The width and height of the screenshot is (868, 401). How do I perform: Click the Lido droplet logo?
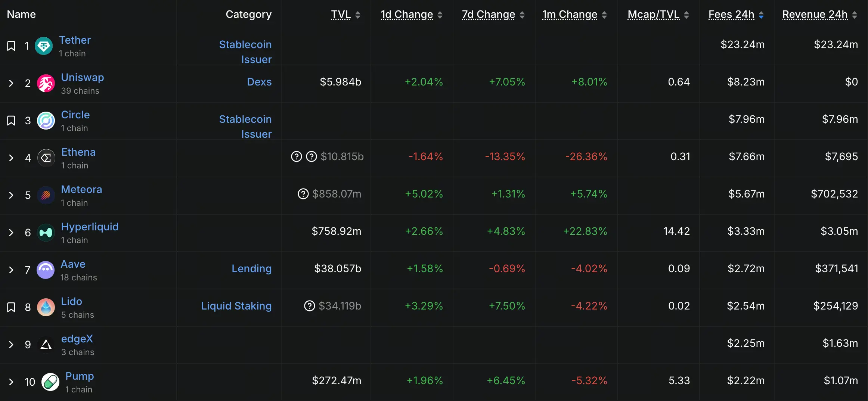click(46, 307)
